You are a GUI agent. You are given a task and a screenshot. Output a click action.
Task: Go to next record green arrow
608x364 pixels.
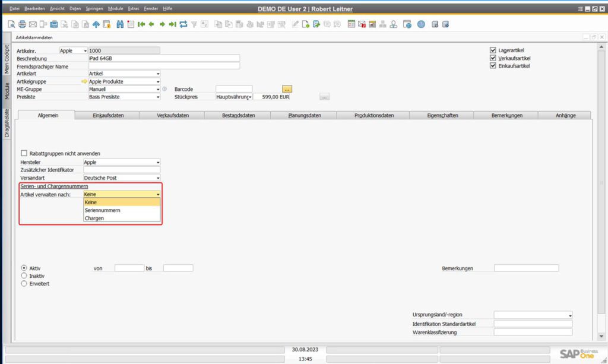(x=162, y=24)
